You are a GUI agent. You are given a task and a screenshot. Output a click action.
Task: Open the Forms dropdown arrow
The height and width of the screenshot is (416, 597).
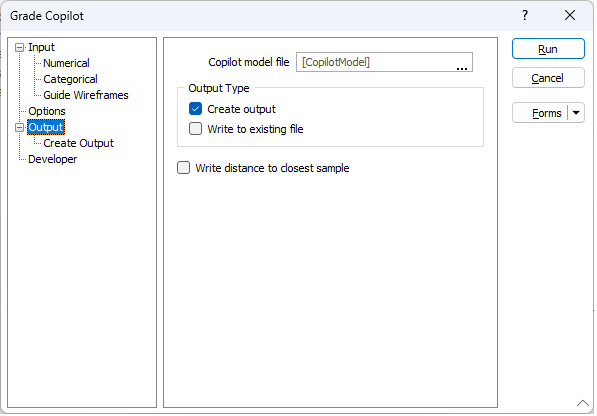pyautogui.click(x=576, y=113)
